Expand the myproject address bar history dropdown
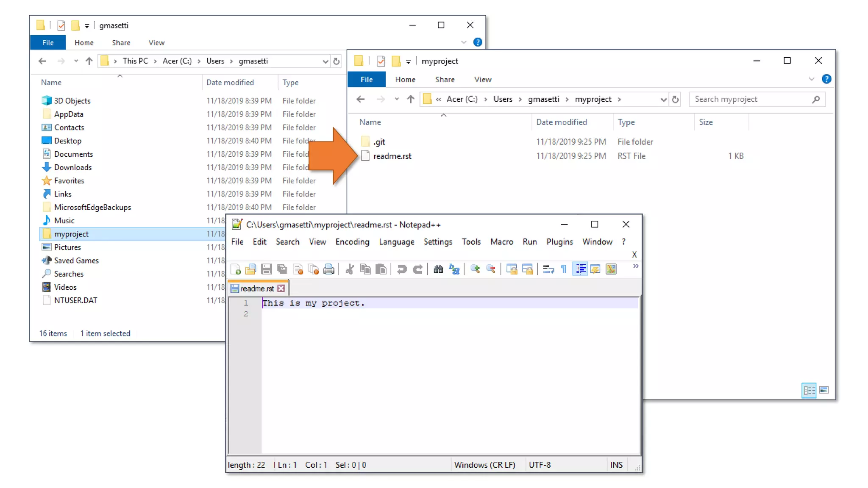This screenshot has width=868, height=488. [663, 100]
